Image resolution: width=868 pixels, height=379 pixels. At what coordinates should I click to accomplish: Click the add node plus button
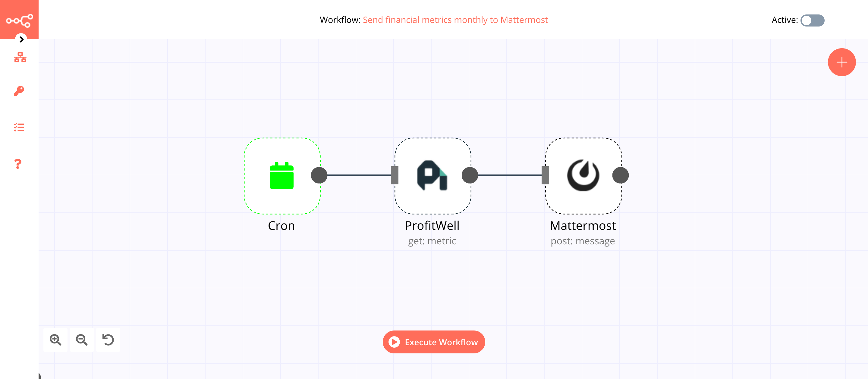coord(841,62)
